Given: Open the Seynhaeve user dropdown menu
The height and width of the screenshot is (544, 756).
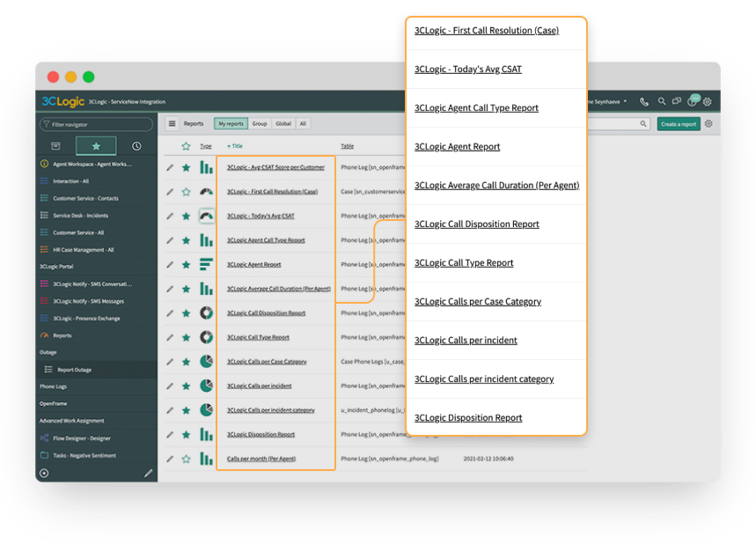Looking at the screenshot, I should pyautogui.click(x=607, y=102).
